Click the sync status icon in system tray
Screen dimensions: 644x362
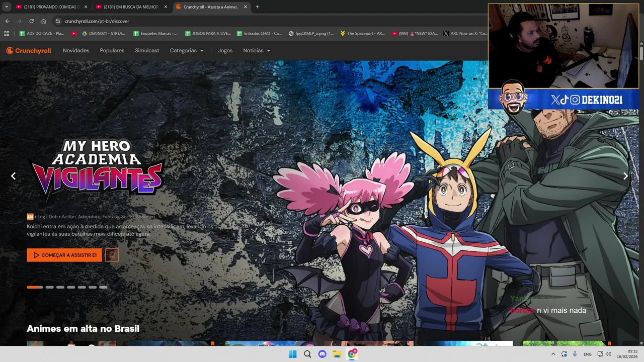(564, 354)
